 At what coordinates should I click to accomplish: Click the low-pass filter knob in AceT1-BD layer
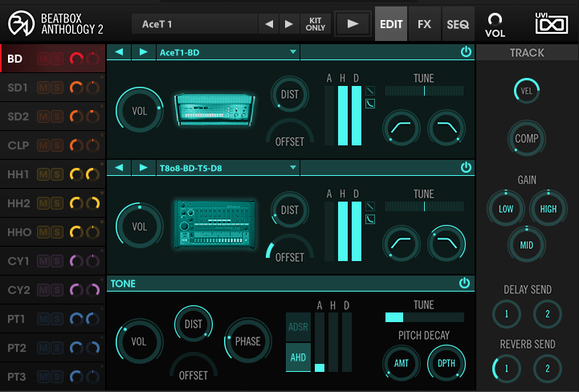446,128
